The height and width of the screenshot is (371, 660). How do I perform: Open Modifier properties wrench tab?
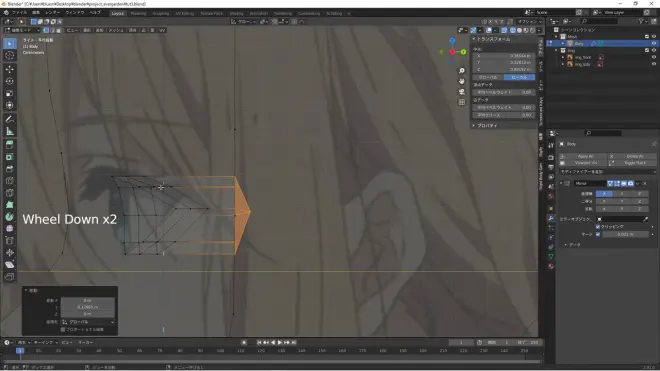pos(551,218)
